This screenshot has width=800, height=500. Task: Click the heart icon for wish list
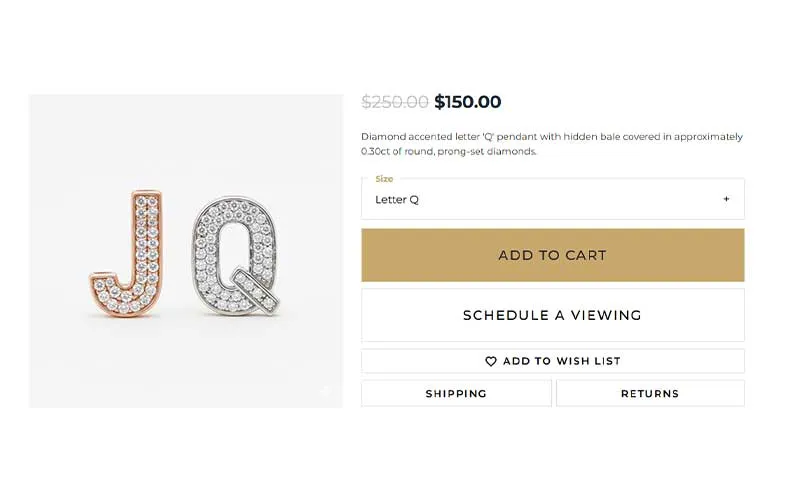coord(491,361)
